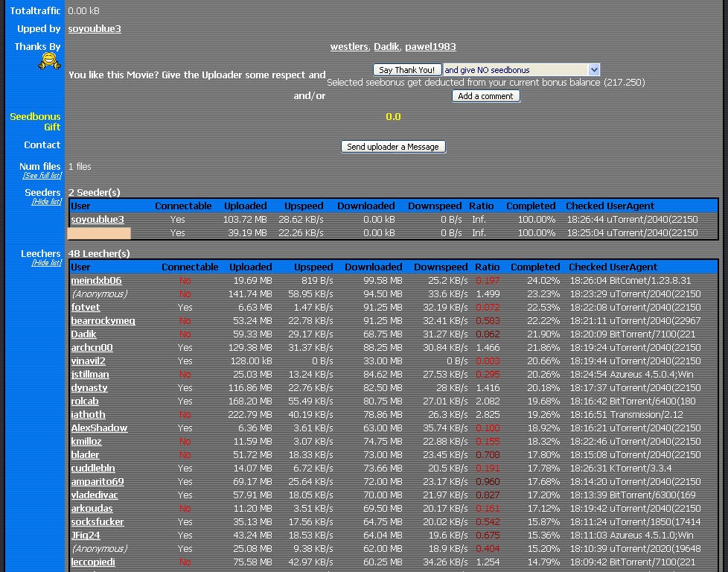The width and height of the screenshot is (728, 572).
Task: Click soyoublue3 in the seeders table
Action: pyautogui.click(x=96, y=219)
